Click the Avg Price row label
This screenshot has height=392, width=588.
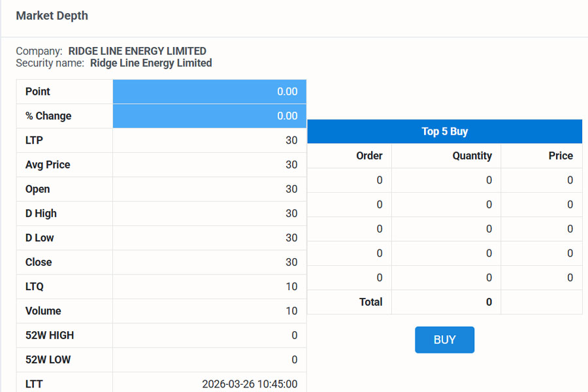tap(48, 165)
